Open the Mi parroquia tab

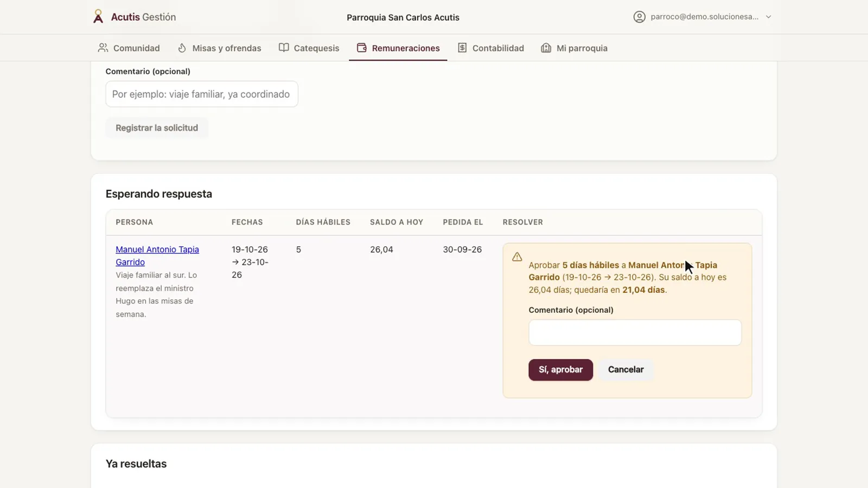pos(575,48)
